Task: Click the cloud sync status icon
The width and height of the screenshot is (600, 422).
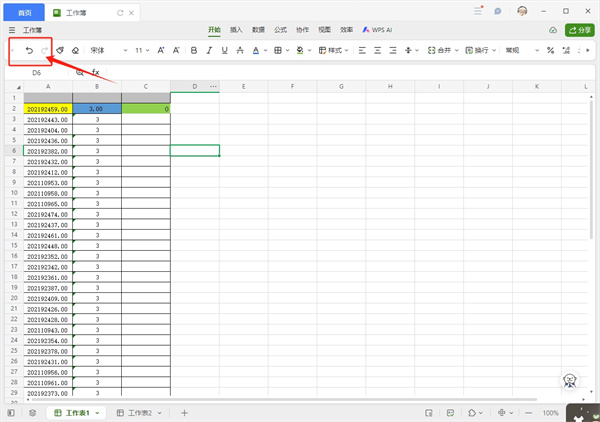Action: coord(553,30)
